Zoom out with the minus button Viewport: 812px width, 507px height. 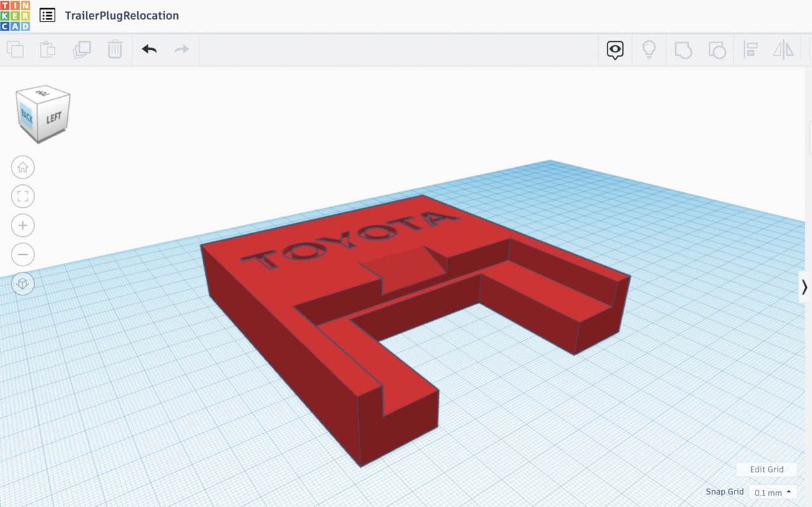pyautogui.click(x=23, y=255)
